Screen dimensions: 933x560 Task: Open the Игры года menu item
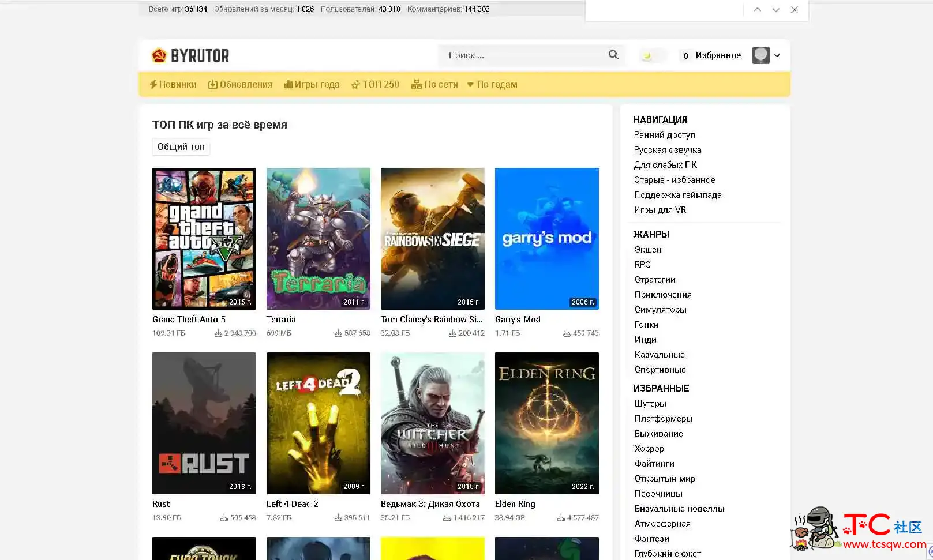click(x=312, y=84)
